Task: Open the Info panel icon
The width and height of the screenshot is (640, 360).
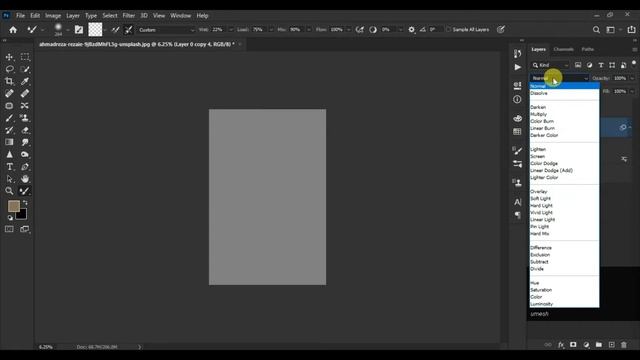Action: click(517, 99)
